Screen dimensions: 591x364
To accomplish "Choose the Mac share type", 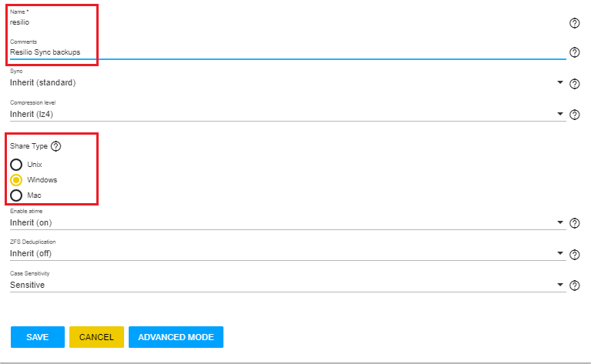I will (16, 195).
